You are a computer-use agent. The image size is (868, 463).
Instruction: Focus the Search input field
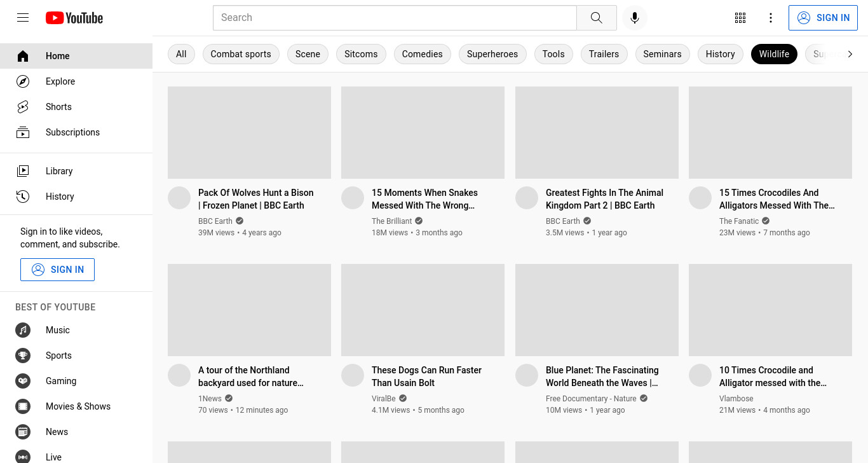click(x=395, y=18)
